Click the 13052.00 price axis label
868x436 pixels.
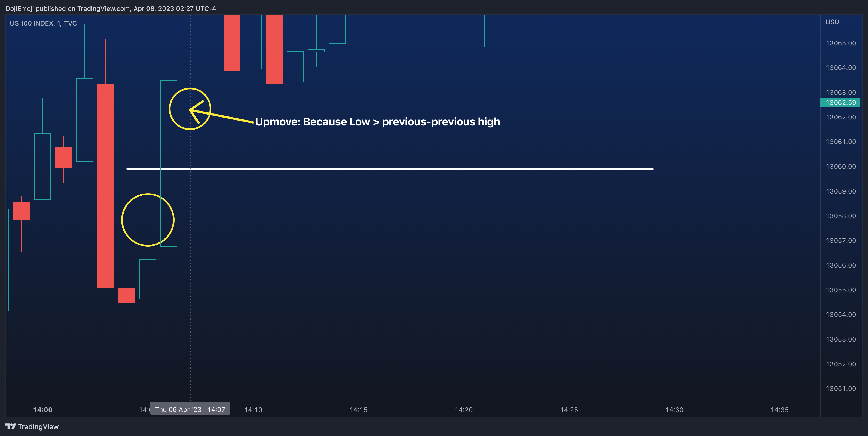click(x=841, y=364)
